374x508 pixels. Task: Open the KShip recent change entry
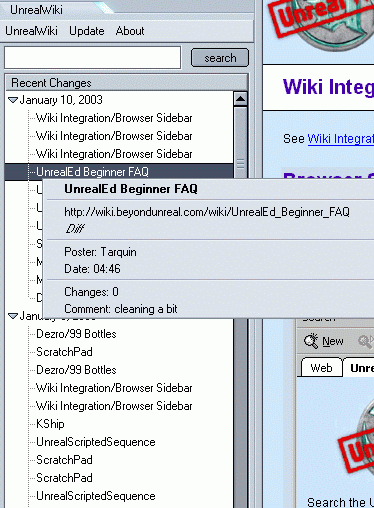[50, 424]
